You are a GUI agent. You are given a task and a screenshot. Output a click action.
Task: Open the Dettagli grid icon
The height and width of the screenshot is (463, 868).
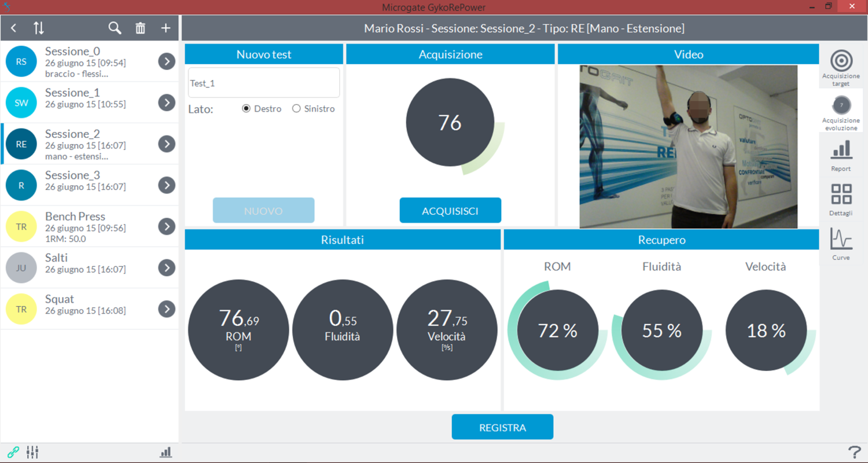[x=841, y=199]
